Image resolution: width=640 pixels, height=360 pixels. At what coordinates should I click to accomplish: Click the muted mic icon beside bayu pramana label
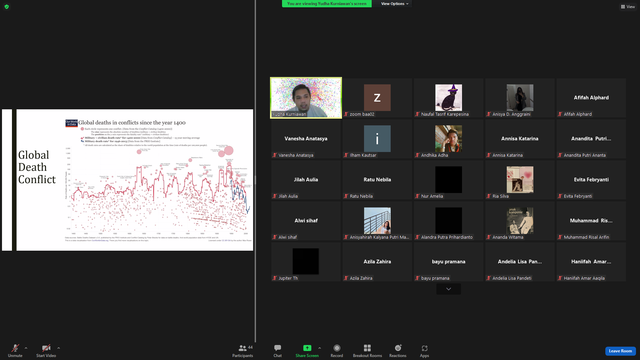(x=417, y=278)
